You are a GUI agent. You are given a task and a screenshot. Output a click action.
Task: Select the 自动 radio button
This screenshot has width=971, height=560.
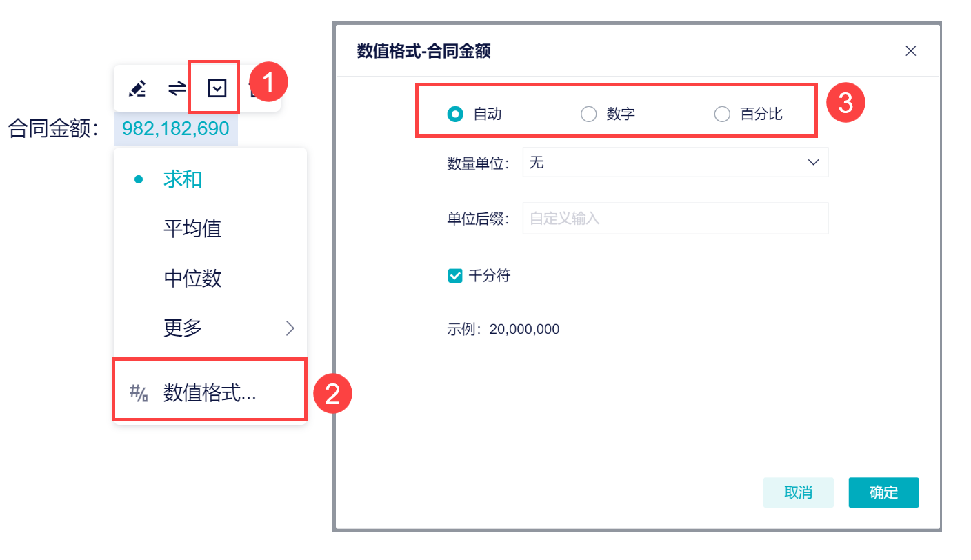click(455, 114)
